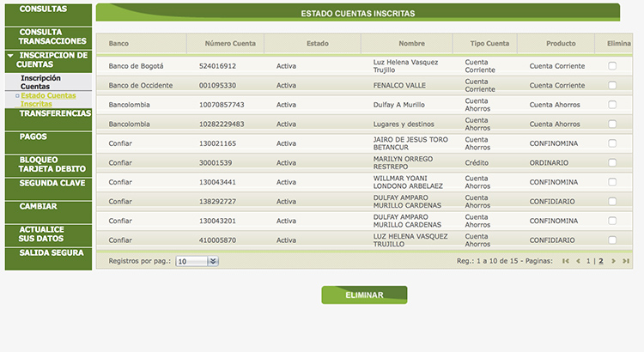Click the name Luz Helena Vasquez Trujillo
Image resolution: width=644 pixels, height=352 pixels.
point(405,66)
